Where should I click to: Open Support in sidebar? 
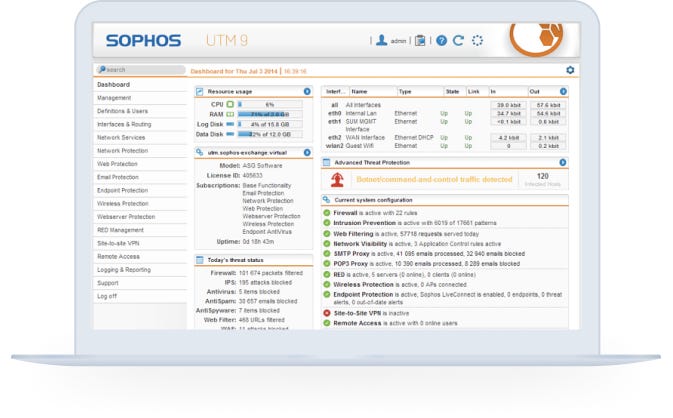(x=140, y=283)
